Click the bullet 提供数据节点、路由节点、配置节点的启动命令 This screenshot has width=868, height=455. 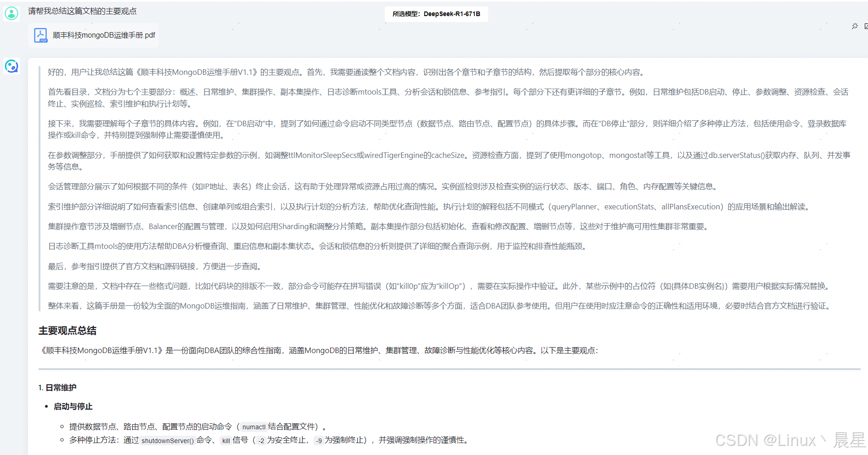pos(198,427)
